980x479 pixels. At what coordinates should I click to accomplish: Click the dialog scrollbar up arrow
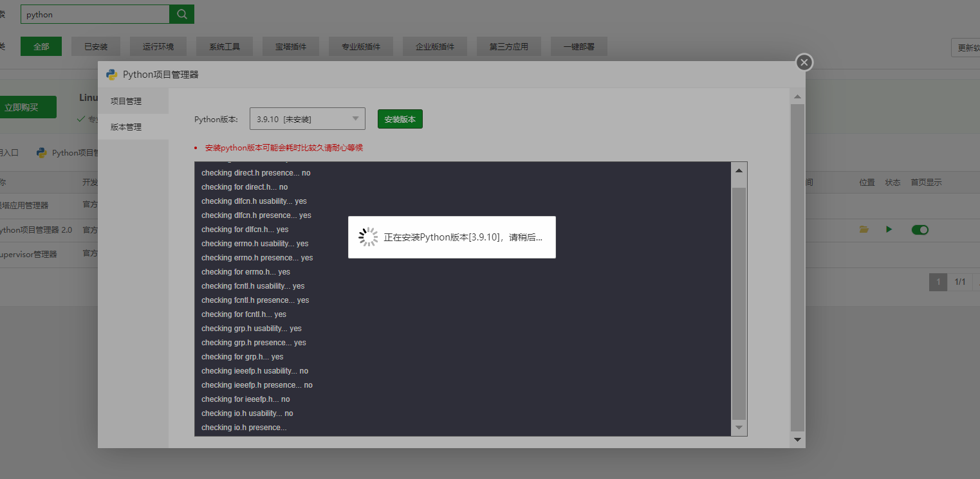798,97
